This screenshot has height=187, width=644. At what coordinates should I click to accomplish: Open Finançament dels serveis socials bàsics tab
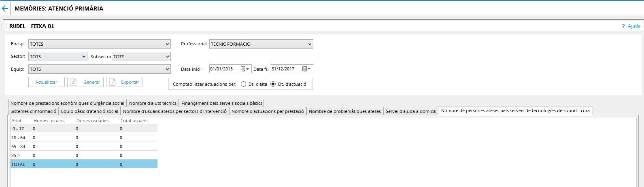click(x=222, y=103)
